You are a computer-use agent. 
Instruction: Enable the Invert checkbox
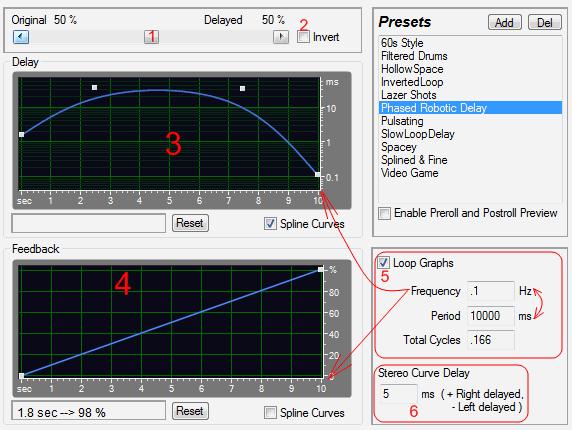pos(303,37)
